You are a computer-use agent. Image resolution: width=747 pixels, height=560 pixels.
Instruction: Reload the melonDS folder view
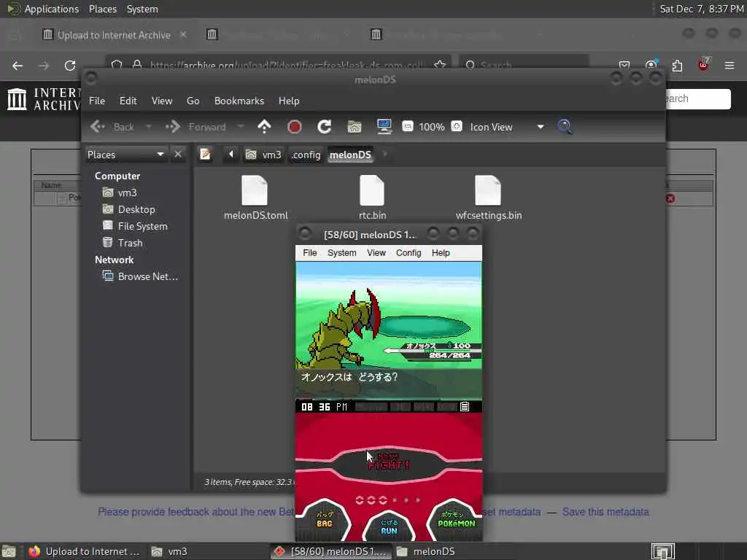[x=325, y=127]
